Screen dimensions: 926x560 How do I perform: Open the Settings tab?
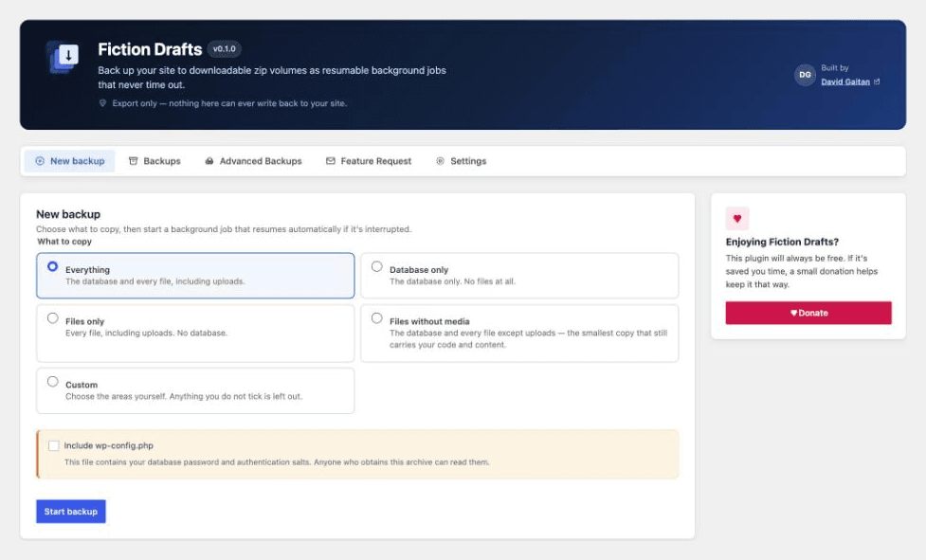[x=462, y=161]
